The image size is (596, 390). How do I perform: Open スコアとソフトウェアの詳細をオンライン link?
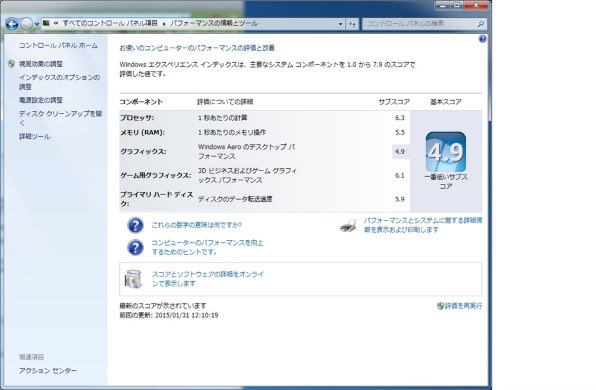coord(208,279)
